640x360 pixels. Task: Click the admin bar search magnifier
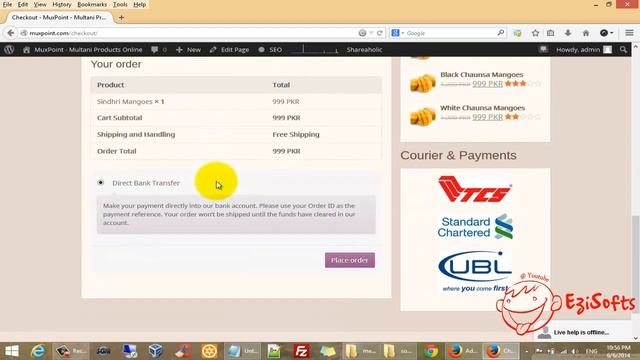(x=623, y=49)
